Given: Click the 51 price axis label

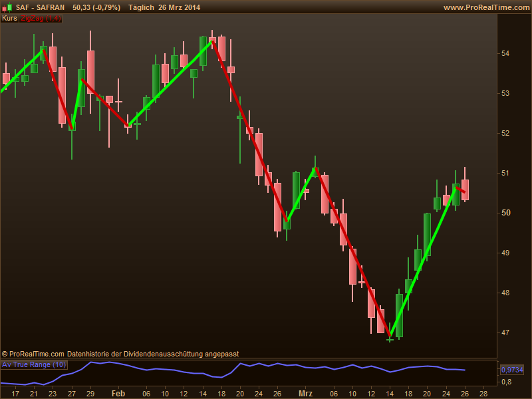Looking at the screenshot, I should 505,173.
